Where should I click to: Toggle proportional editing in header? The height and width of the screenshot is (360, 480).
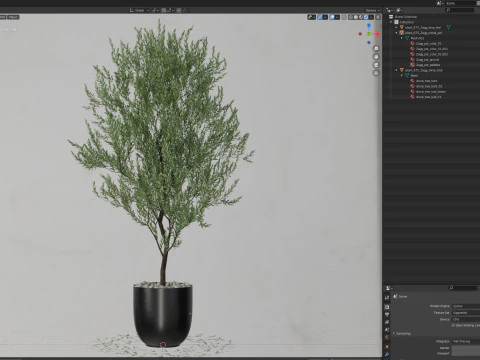coord(179,10)
